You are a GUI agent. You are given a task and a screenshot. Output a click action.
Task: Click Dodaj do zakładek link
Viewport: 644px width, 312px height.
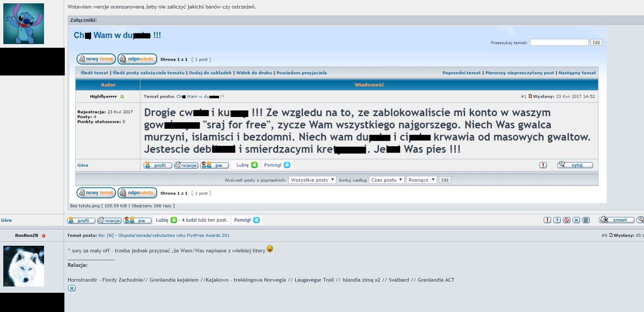click(x=210, y=73)
